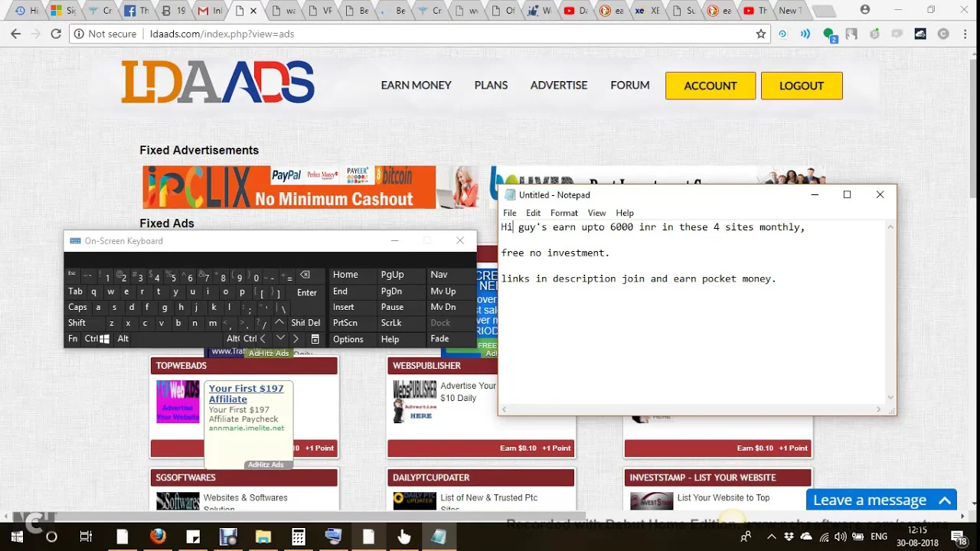The height and width of the screenshot is (551, 980).
Task: Open Notepad File menu
Action: click(x=509, y=213)
